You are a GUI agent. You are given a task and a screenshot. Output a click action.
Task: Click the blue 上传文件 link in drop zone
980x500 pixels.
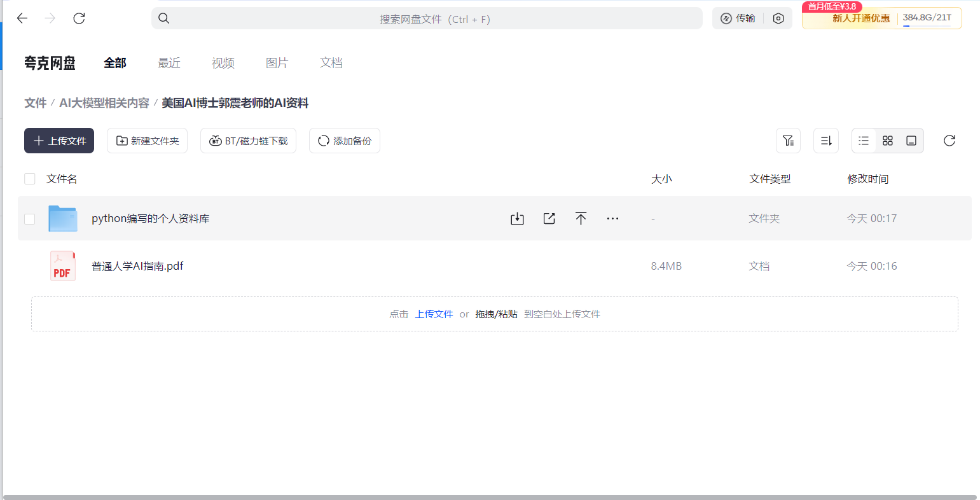[x=434, y=314]
